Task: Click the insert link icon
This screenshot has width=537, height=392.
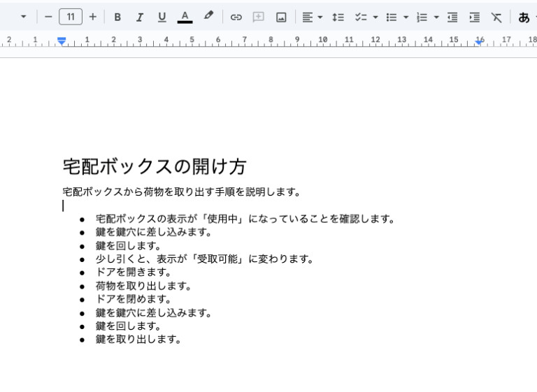Action: 236,17
